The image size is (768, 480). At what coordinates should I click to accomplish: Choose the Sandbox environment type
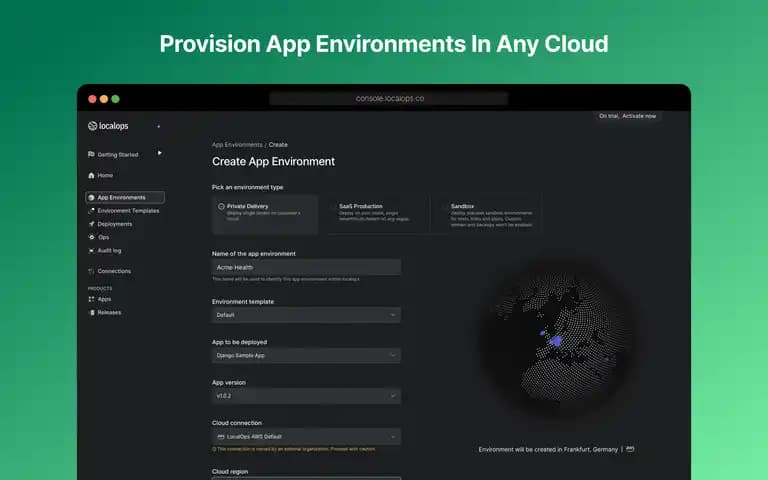tap(487, 214)
